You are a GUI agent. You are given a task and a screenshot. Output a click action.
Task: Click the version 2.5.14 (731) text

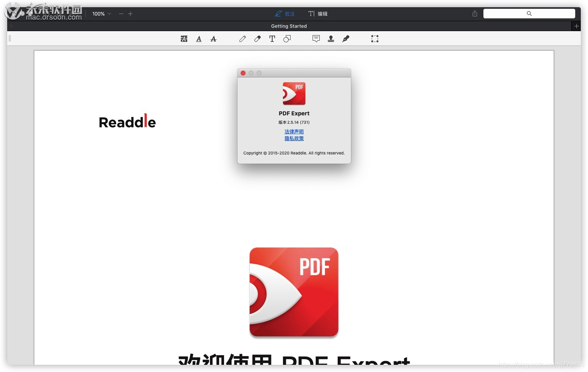(294, 123)
